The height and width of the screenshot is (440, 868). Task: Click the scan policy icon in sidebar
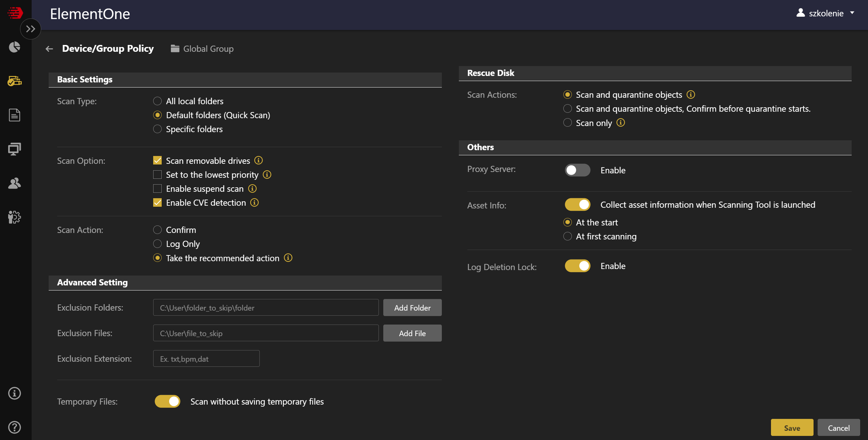click(14, 81)
